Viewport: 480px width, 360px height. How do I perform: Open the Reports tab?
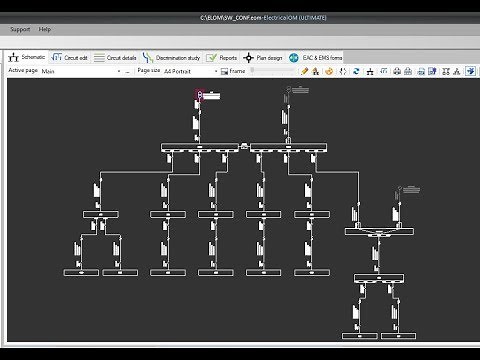tap(222, 58)
